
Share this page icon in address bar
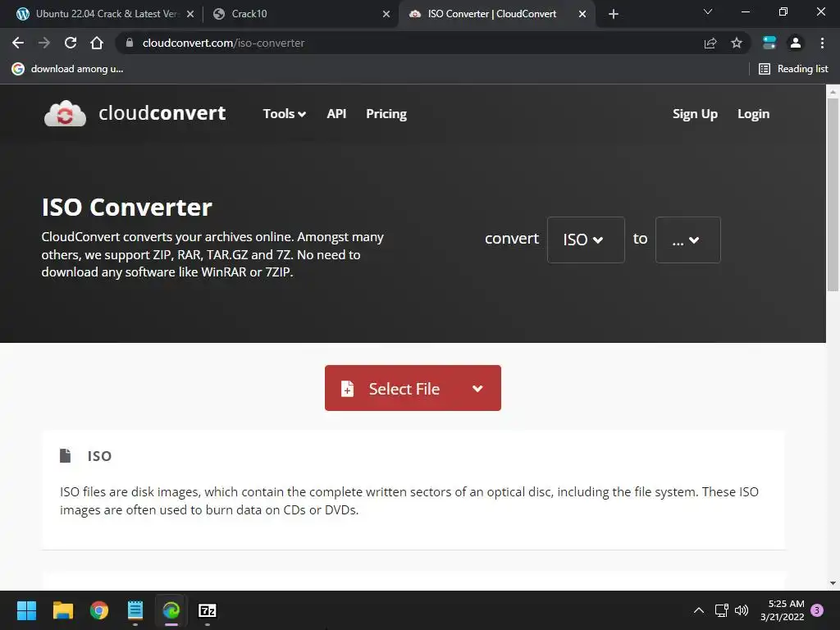710,43
